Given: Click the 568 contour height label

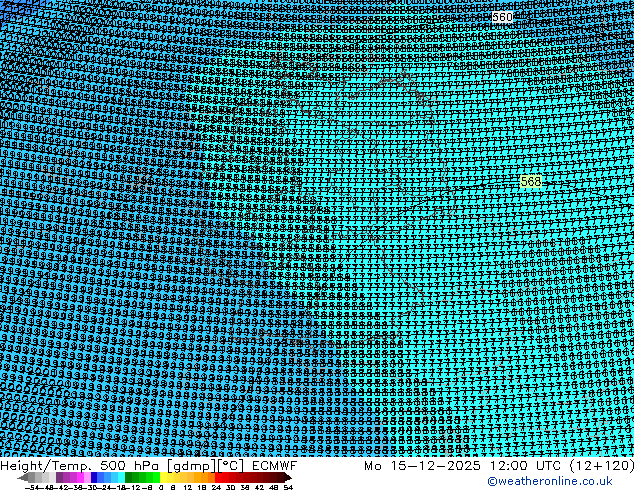Looking at the screenshot, I should tap(530, 182).
